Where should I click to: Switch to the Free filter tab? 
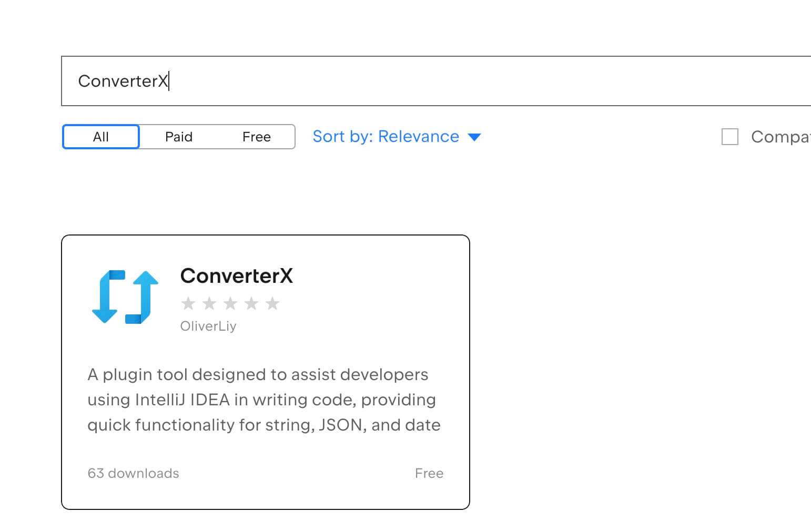[257, 137]
